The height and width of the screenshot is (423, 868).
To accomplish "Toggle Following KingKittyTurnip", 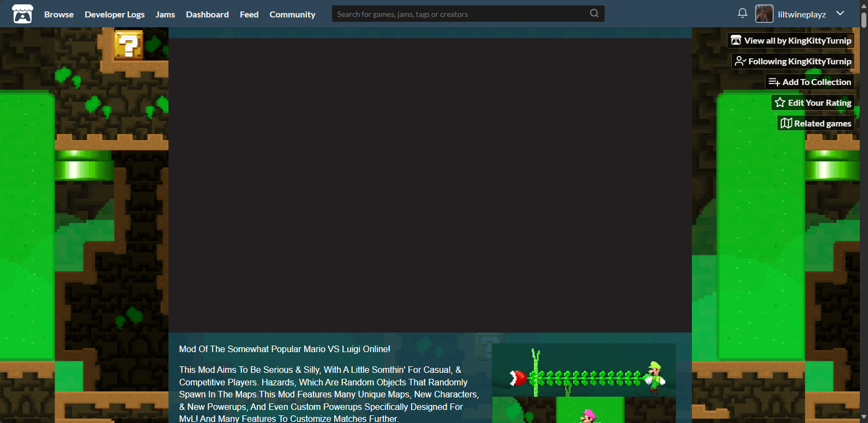I will point(793,61).
